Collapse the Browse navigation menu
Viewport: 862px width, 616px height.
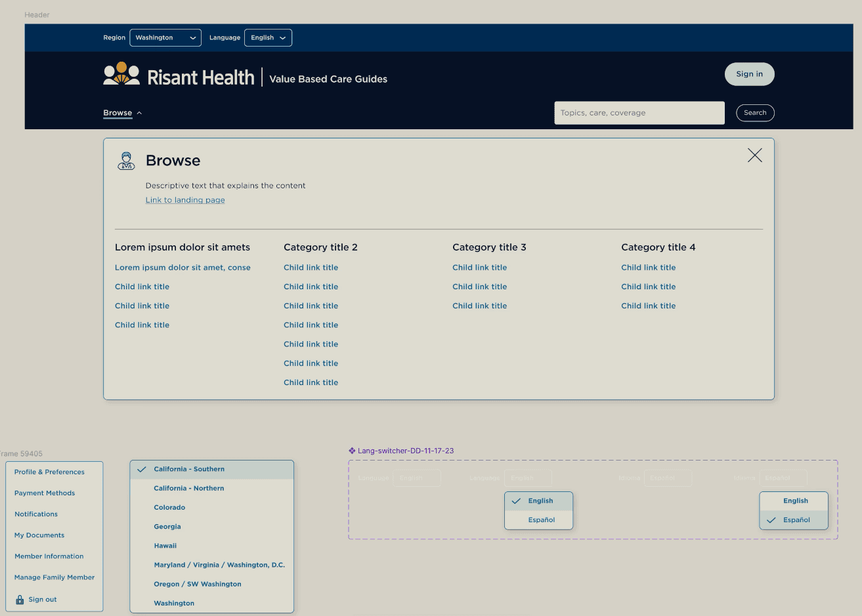click(x=123, y=113)
